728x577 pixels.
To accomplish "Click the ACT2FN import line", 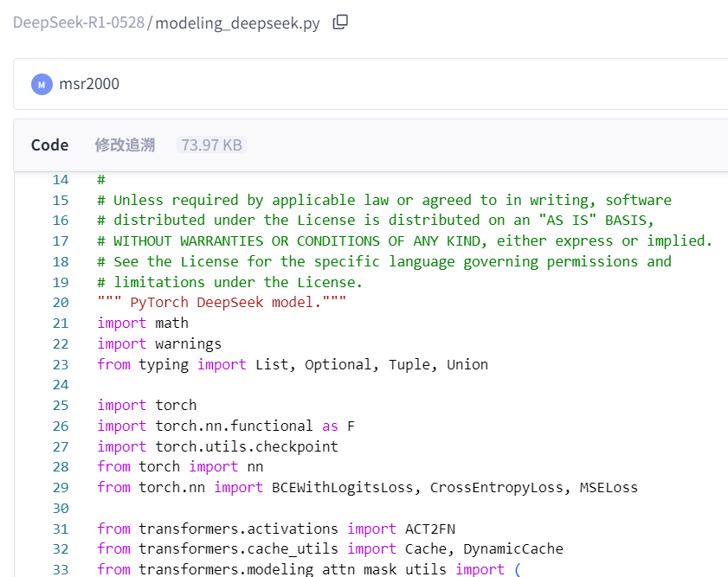I will pos(276,529).
